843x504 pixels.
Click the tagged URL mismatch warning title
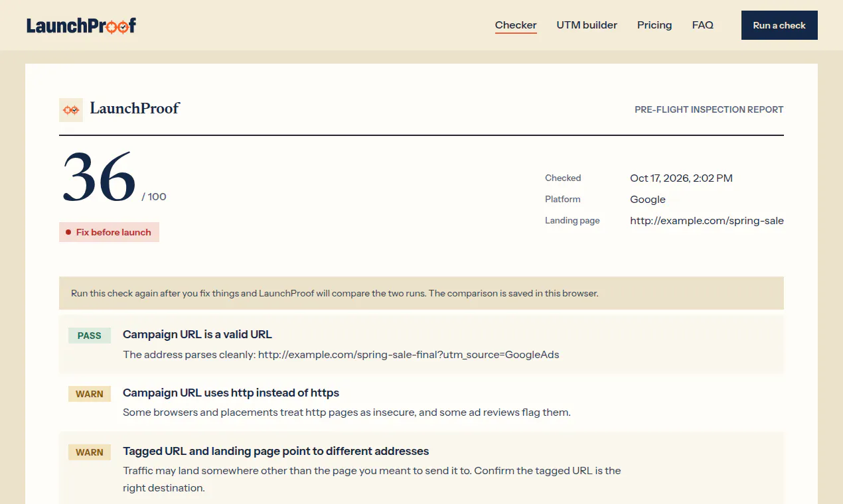coord(276,451)
